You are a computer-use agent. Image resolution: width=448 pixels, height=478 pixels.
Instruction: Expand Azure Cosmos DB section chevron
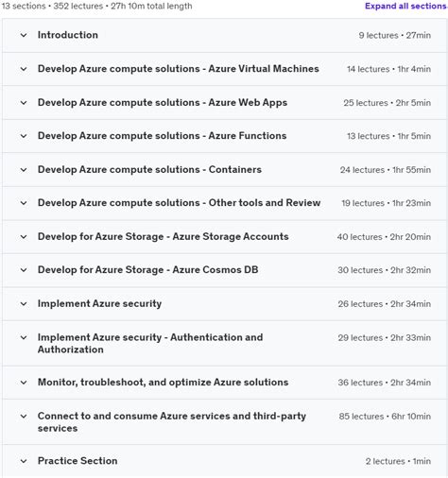pyautogui.click(x=24, y=270)
